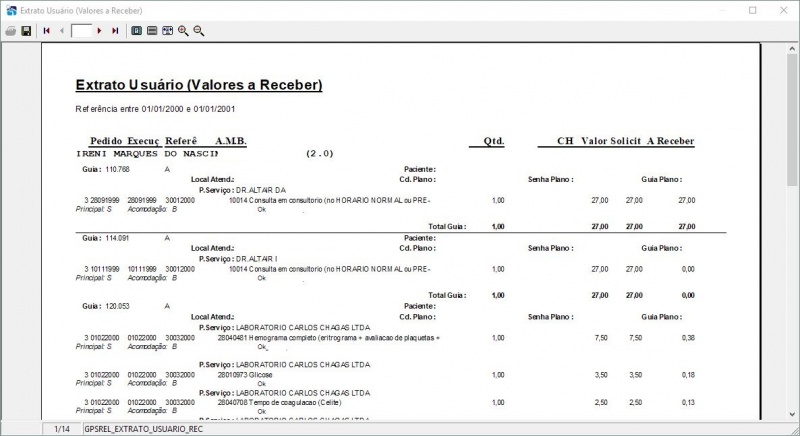Show whole page view
Screen dimensions: 800x436
(136, 31)
